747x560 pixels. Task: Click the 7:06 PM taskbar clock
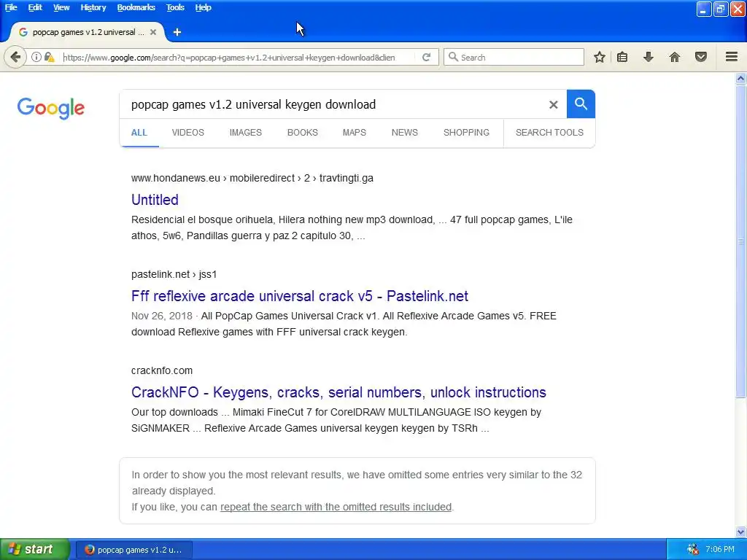(720, 550)
